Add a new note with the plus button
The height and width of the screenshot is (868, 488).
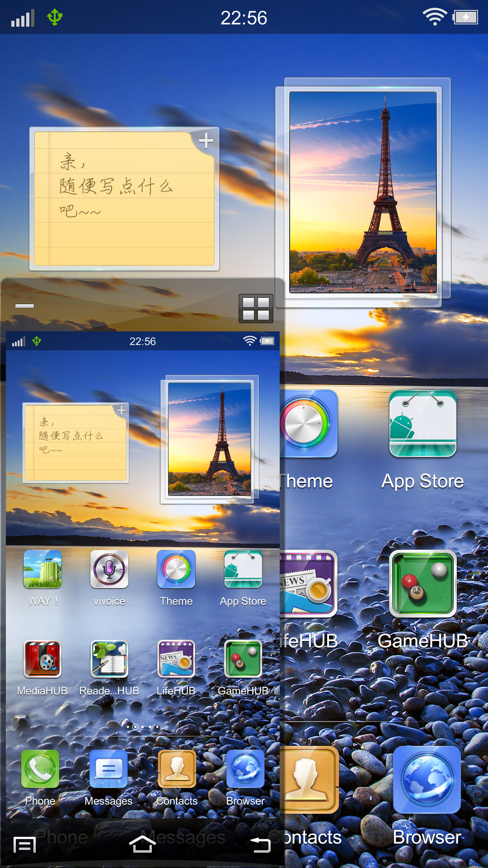pos(206,141)
